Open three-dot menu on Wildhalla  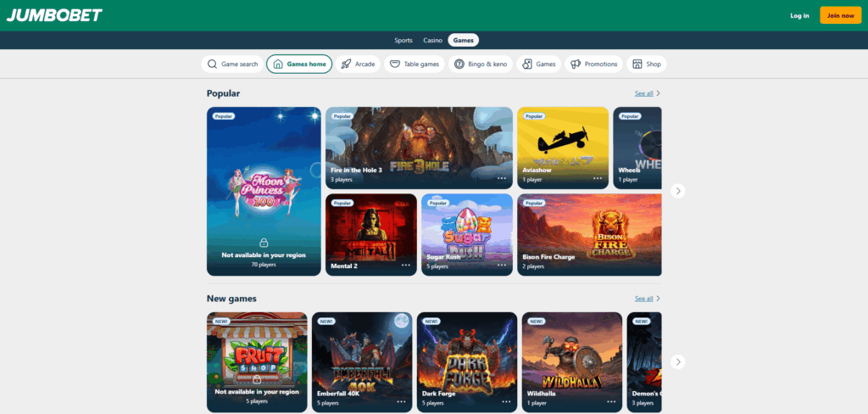[611, 402]
